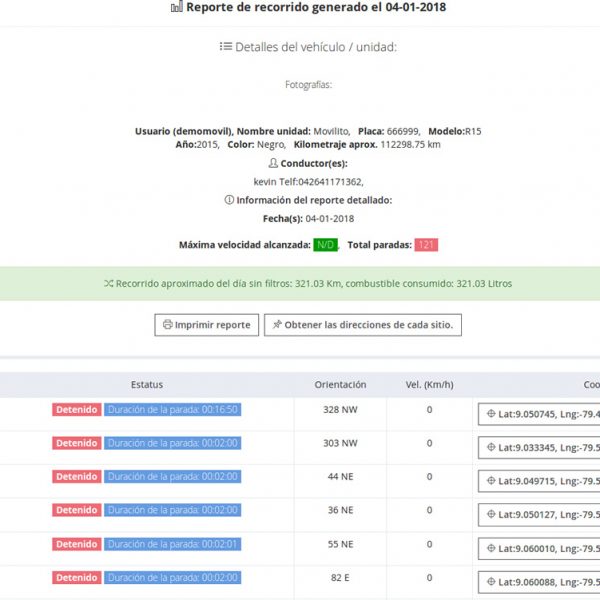Click the Vel. (Km/h) column header
The width and height of the screenshot is (600, 600).
coord(429,384)
